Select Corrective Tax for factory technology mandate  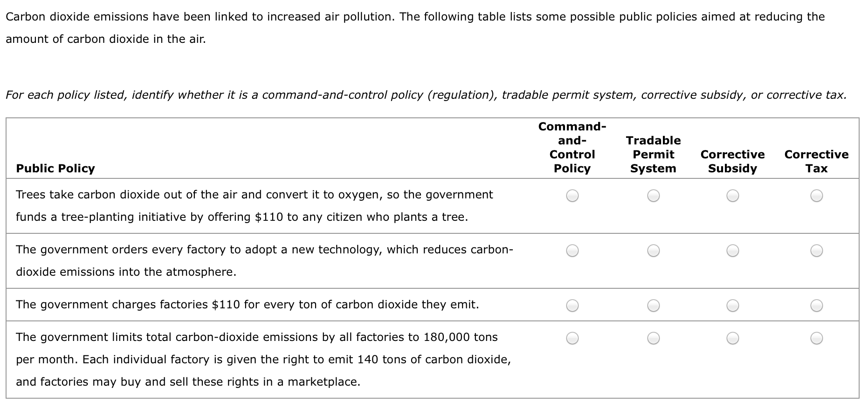[x=816, y=251]
